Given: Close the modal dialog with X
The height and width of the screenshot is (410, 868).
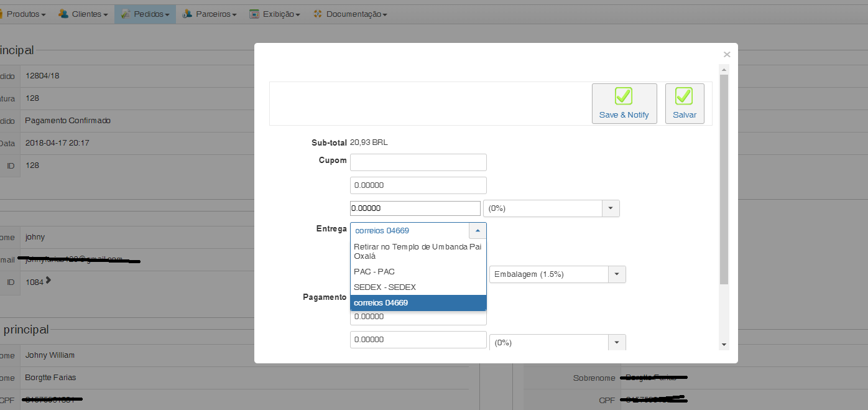Looking at the screenshot, I should tap(726, 55).
